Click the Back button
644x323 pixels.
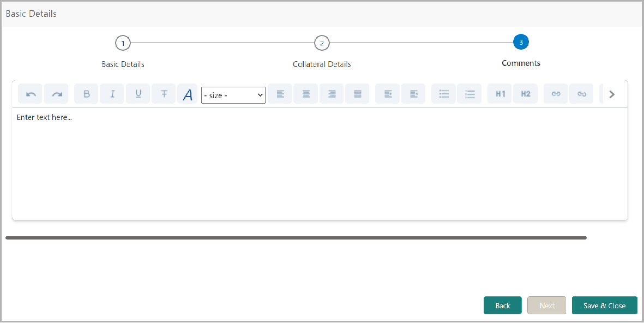pos(502,305)
